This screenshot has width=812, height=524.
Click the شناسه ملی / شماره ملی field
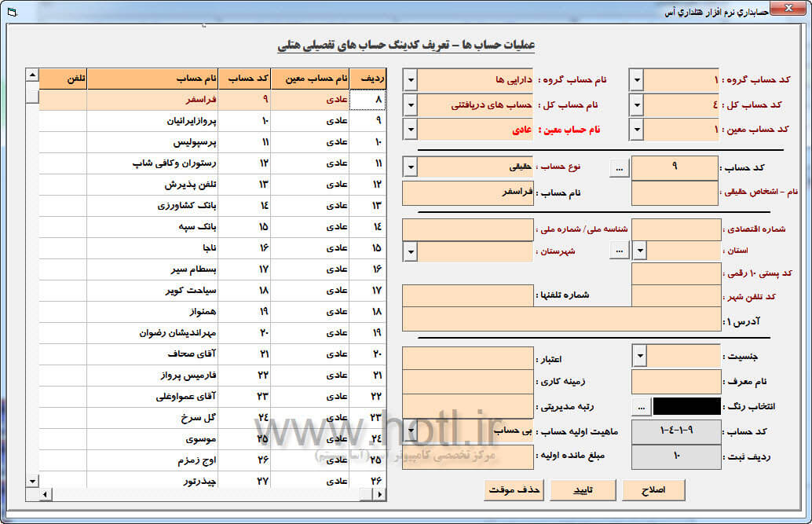[467, 229]
